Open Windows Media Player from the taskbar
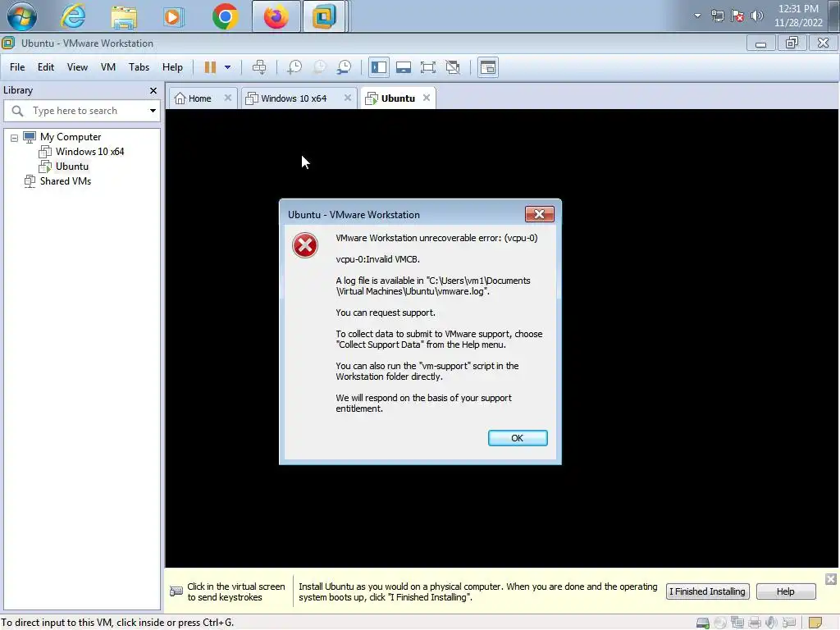Image resolution: width=840 pixels, height=630 pixels. pos(172,16)
